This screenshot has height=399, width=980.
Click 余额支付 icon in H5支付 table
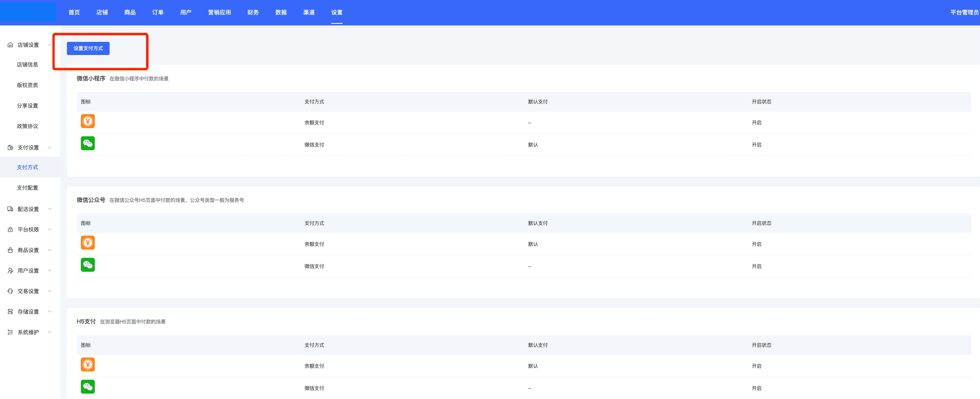tap(88, 365)
